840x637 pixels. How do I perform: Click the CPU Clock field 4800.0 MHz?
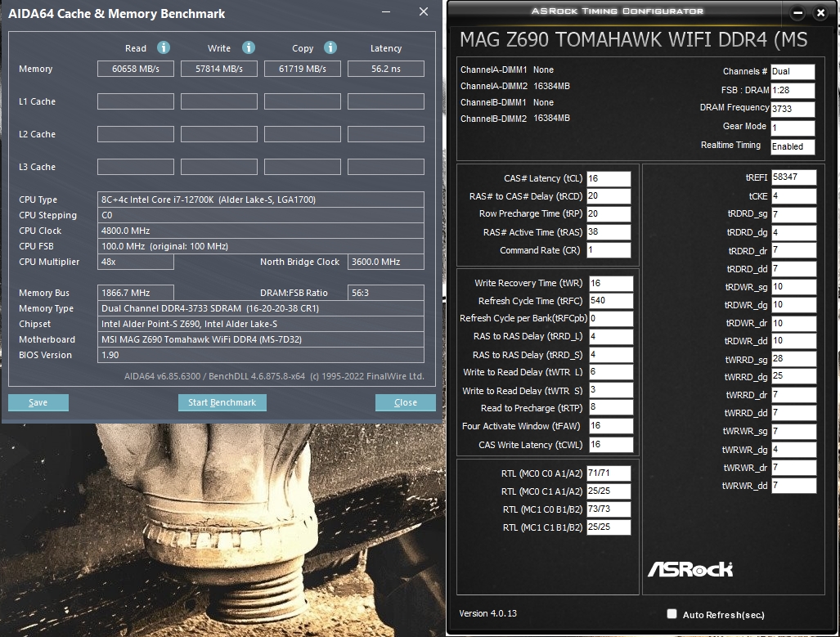click(x=261, y=231)
